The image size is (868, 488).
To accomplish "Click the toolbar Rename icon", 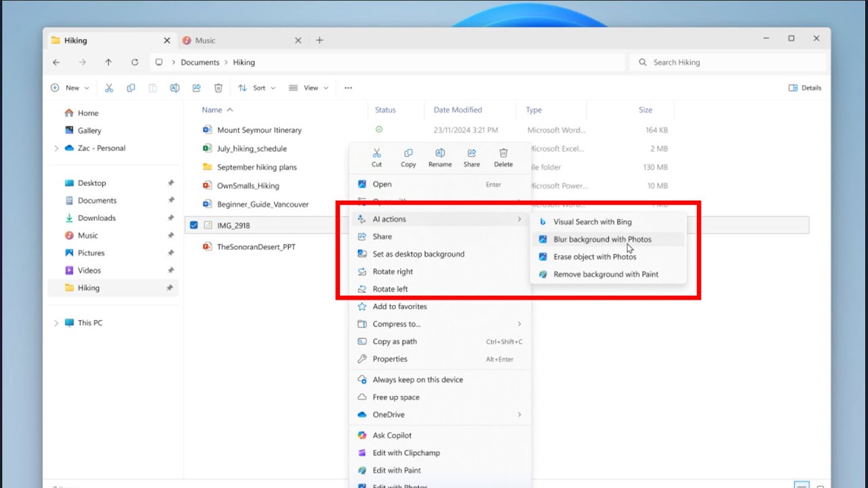I will click(x=174, y=87).
